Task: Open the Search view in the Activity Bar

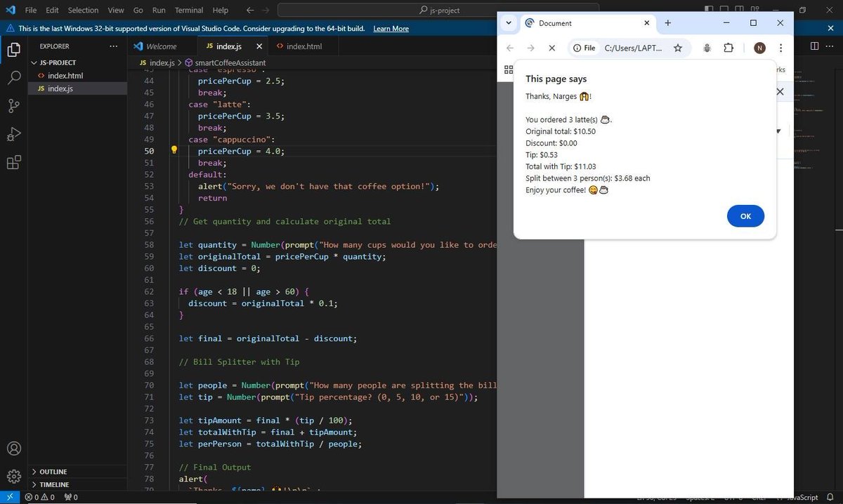Action: pos(14,77)
